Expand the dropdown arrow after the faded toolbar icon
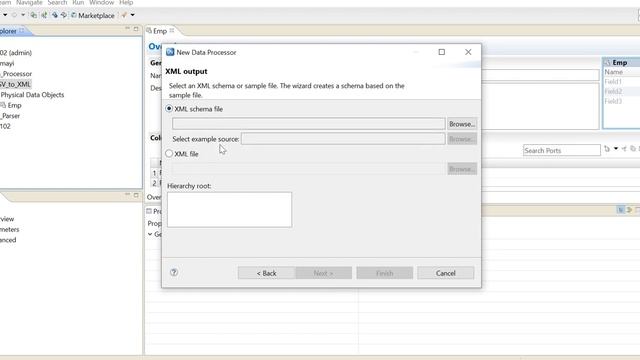 pos(23,15)
